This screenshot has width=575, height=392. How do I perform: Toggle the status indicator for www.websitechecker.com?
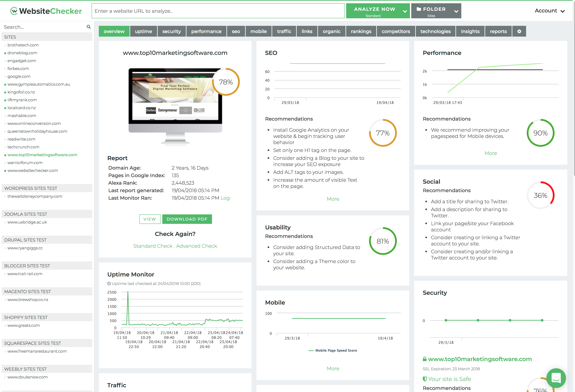[5, 170]
